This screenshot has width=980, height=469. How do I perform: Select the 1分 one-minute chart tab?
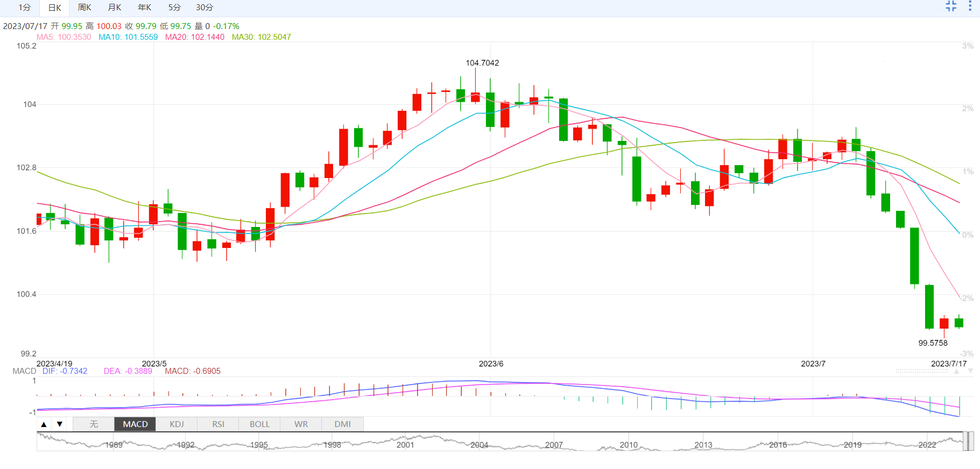click(x=25, y=8)
